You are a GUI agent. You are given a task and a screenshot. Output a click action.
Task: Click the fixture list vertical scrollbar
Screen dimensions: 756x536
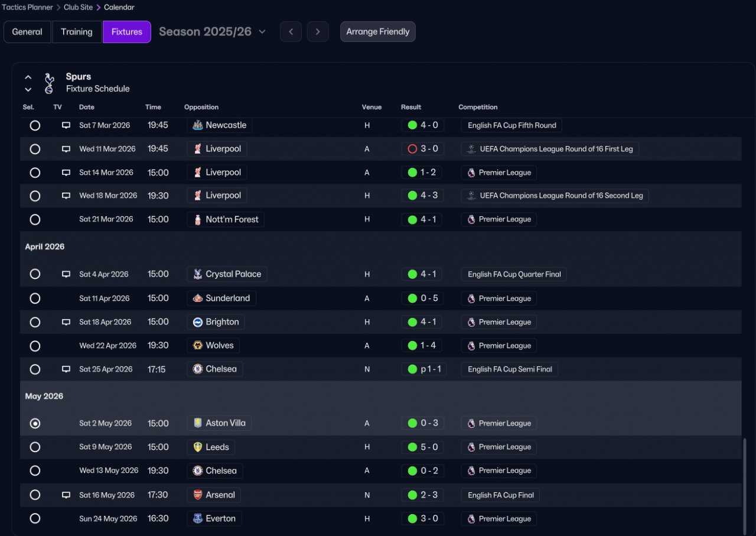[x=744, y=483]
